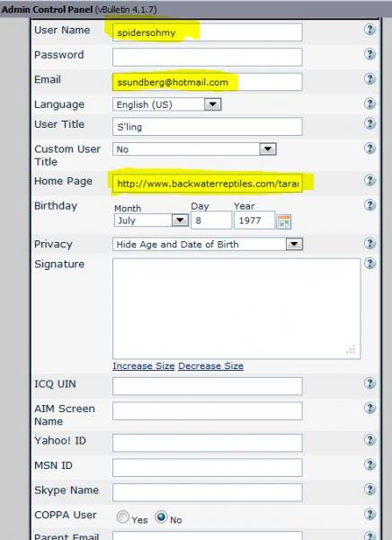The image size is (392, 540).
Task: Click the Admin Control Panel title text
Action: pyautogui.click(x=47, y=9)
